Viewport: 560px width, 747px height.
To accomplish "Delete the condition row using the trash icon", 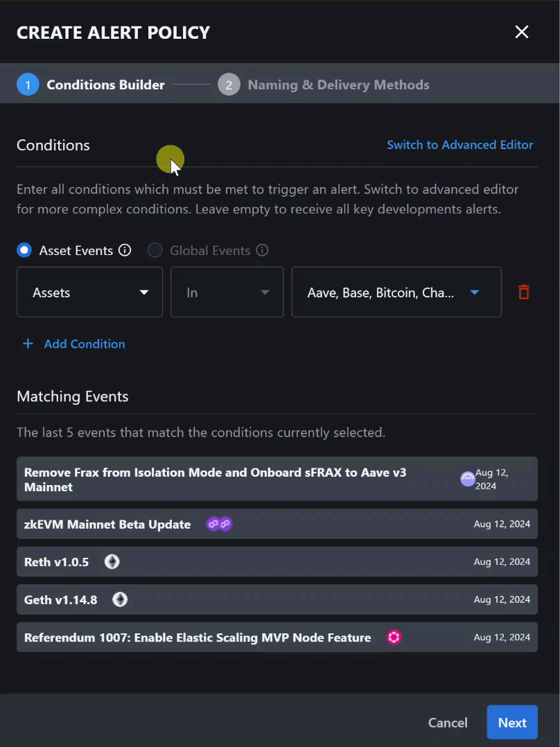I will (x=523, y=292).
